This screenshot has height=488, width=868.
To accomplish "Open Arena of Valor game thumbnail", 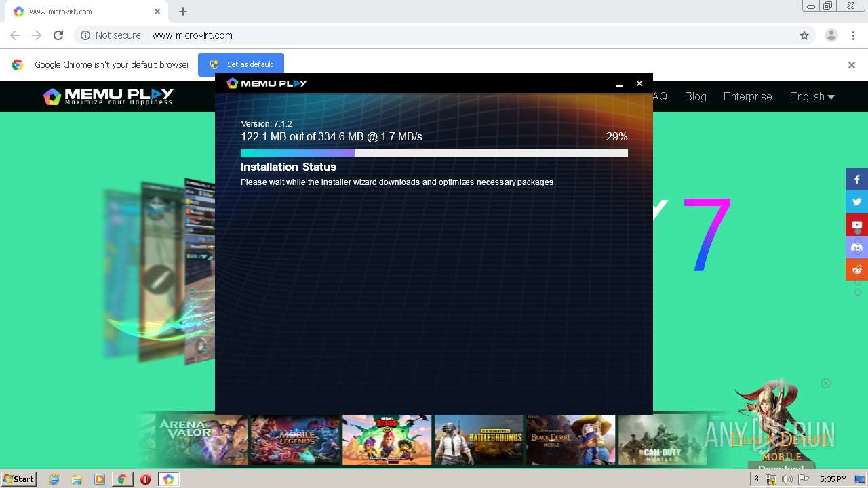I will click(203, 439).
